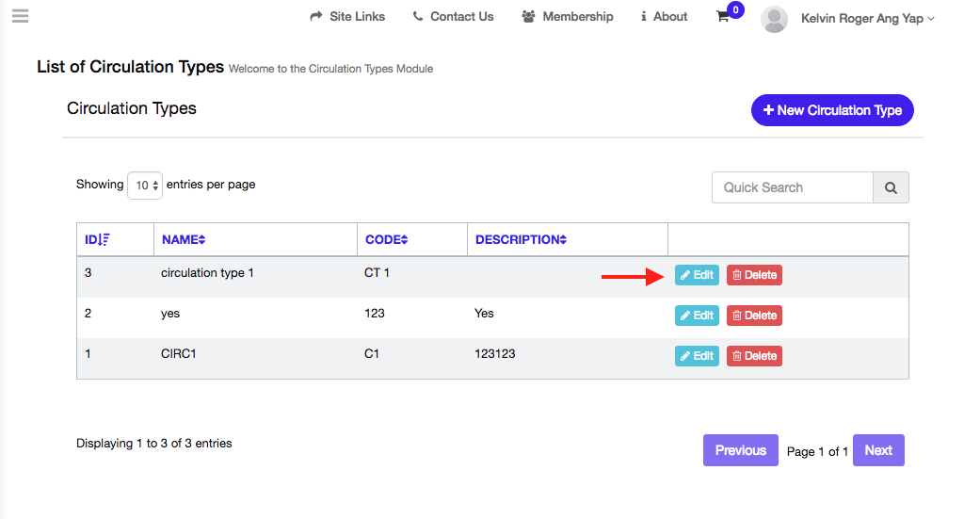This screenshot has height=519, width=980.
Task: Click the 'Page 1 of 1' indicator
Action: [x=817, y=451]
